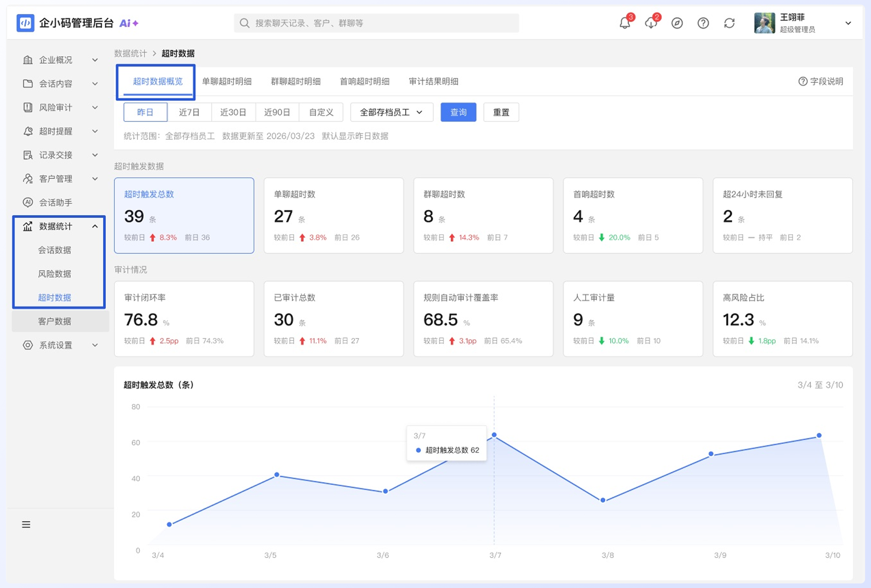
Task: Click the search input field
Action: point(377,23)
